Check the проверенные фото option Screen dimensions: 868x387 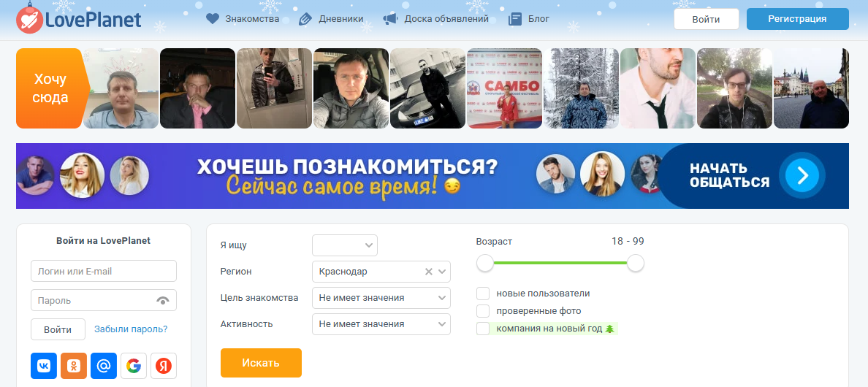click(483, 311)
